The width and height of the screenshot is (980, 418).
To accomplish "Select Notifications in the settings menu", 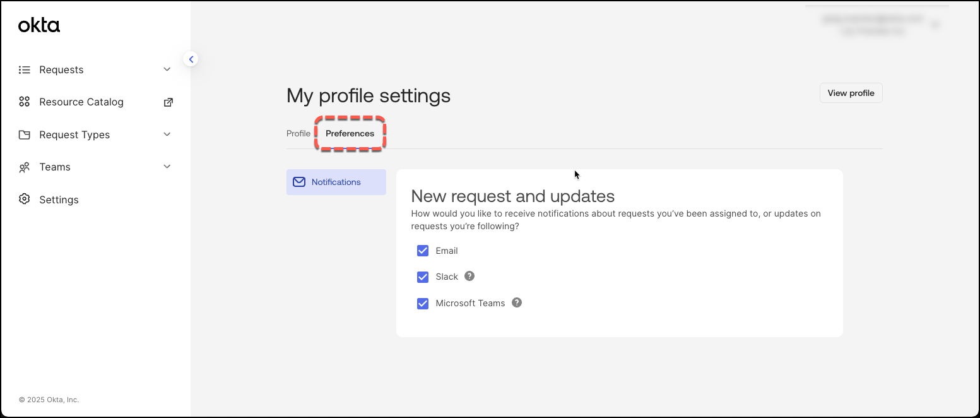I will (x=336, y=182).
